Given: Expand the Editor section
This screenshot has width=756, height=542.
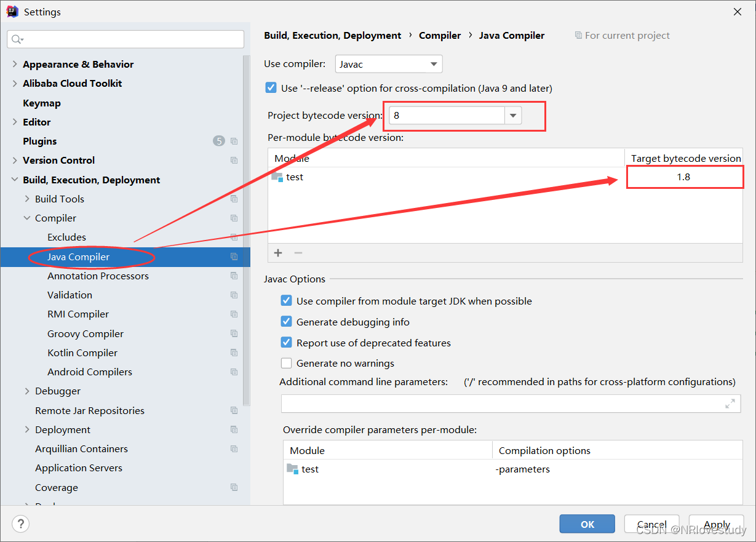Looking at the screenshot, I should click(15, 122).
